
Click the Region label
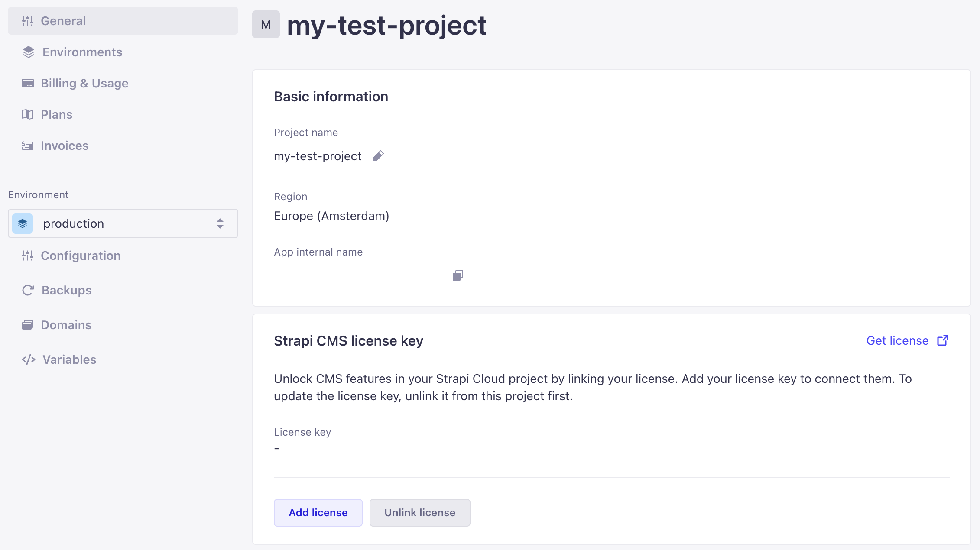point(290,197)
